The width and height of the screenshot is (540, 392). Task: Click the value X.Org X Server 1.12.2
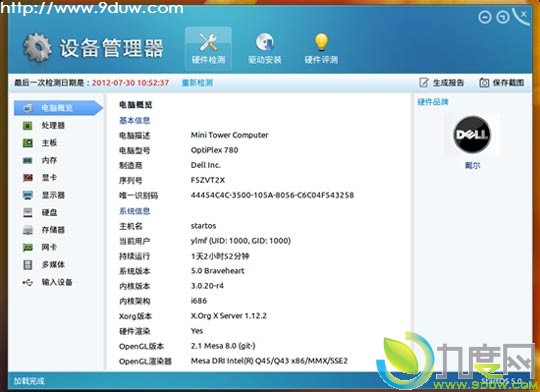[x=229, y=316]
